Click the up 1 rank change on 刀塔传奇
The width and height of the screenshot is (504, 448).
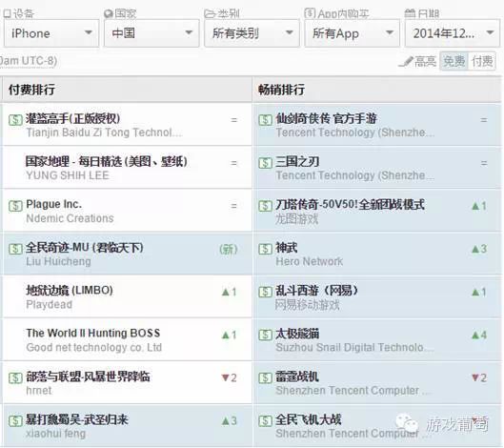(x=479, y=206)
